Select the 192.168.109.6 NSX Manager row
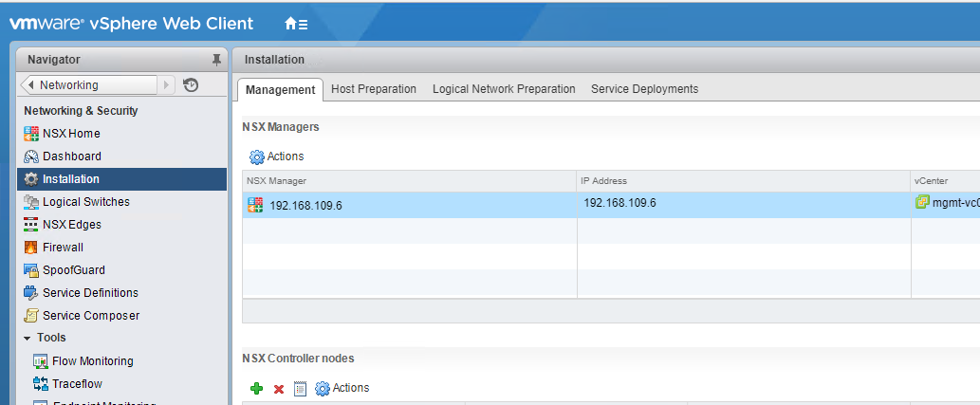Viewport: 980px width, 405px height. (305, 205)
